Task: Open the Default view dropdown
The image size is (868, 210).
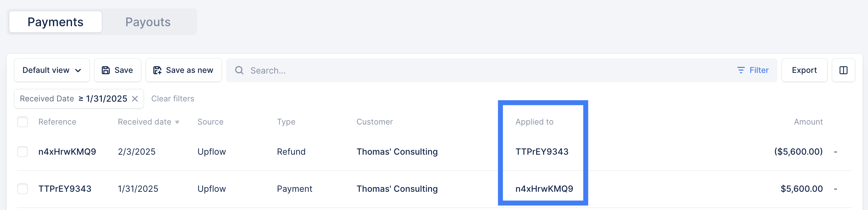Action: (x=52, y=70)
